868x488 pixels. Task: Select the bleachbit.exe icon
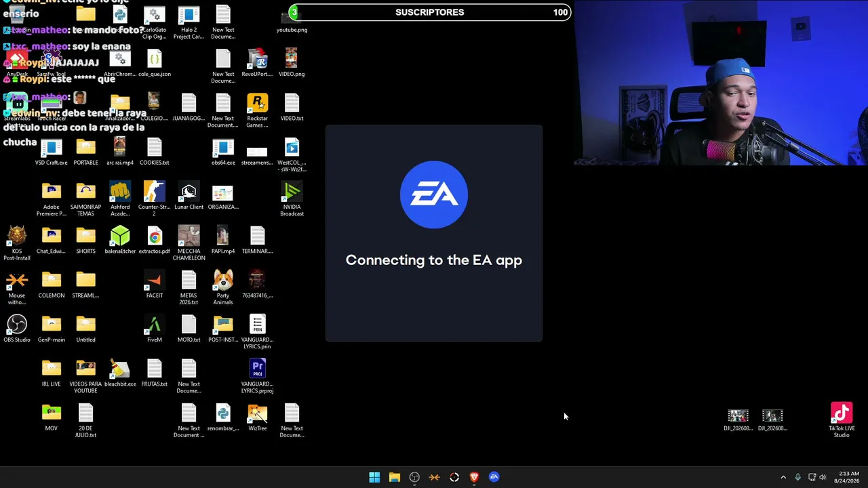pos(120,369)
